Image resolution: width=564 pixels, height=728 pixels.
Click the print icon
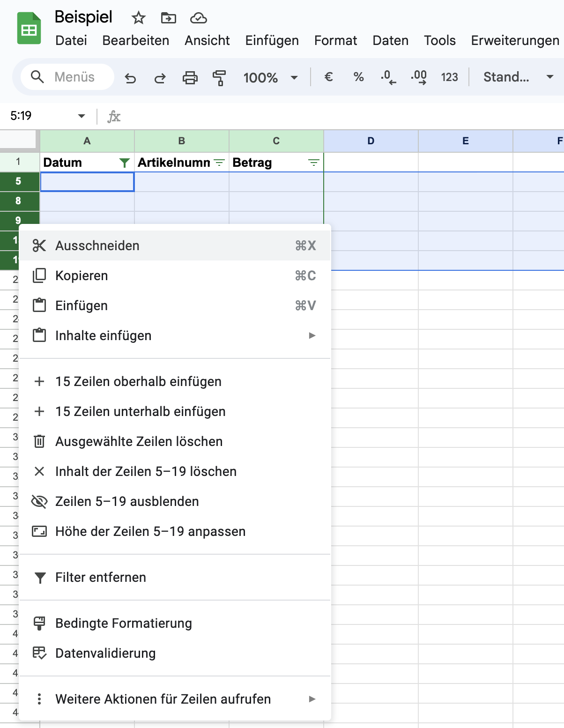click(x=190, y=77)
